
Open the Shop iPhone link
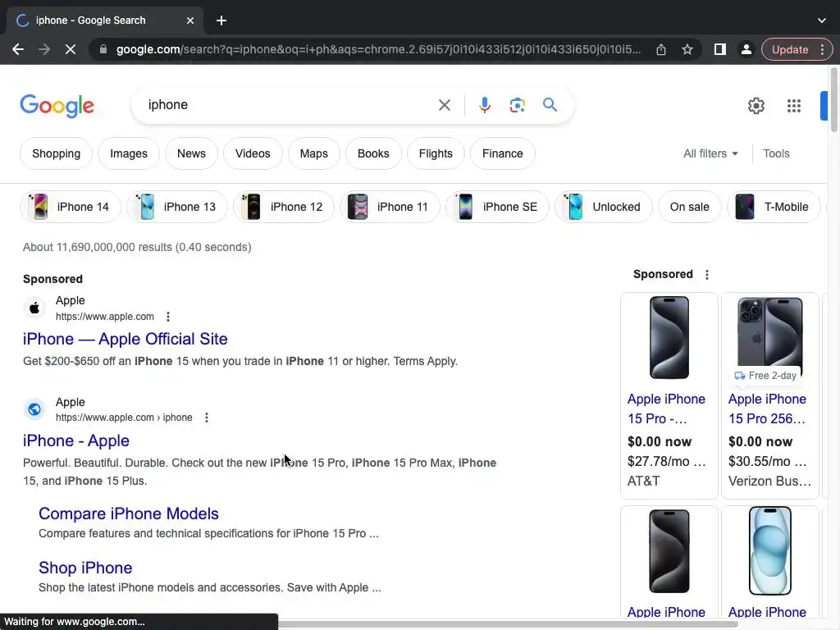(85, 568)
